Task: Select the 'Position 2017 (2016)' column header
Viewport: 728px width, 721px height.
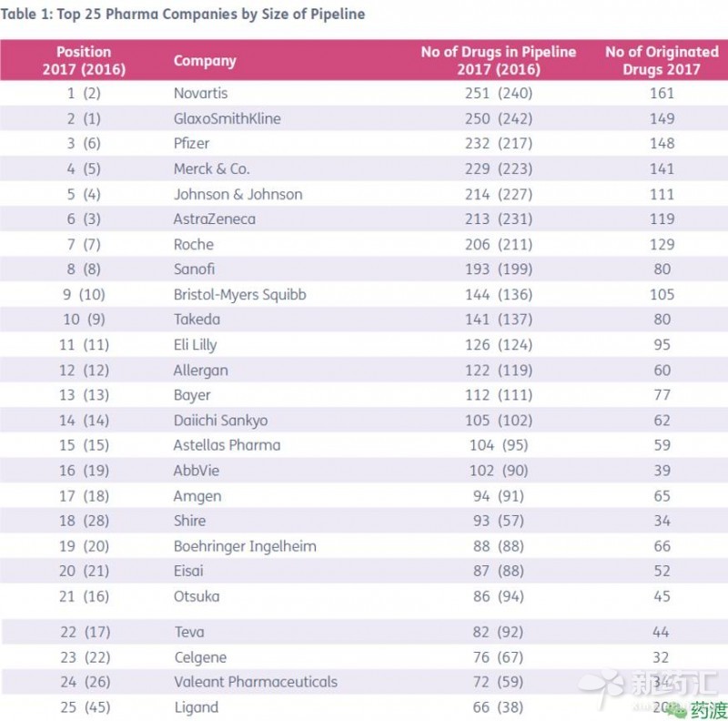Action: pos(84,60)
